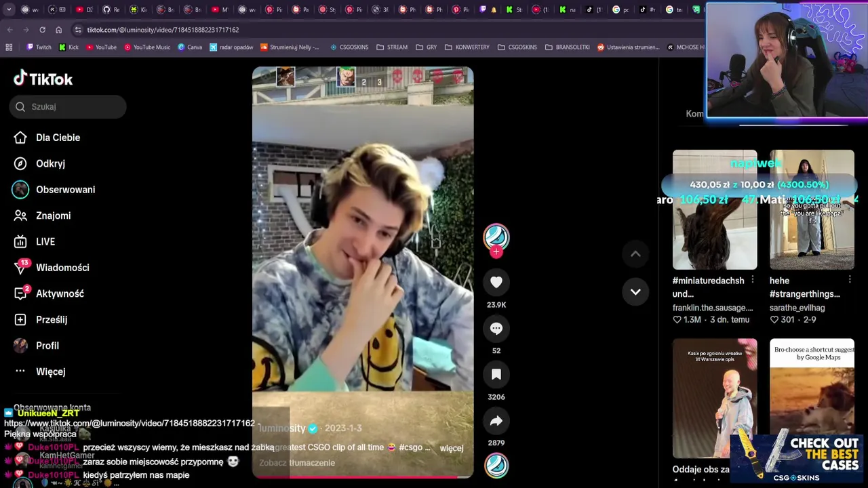Screen dimensions: 868x488
Task: Expand STREAM bookmarks folder
Action: click(x=392, y=47)
